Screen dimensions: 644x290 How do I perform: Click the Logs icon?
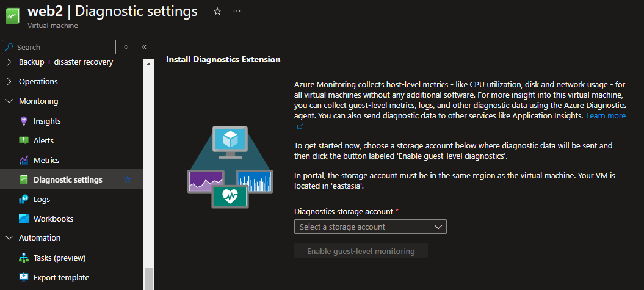pyautogui.click(x=24, y=199)
